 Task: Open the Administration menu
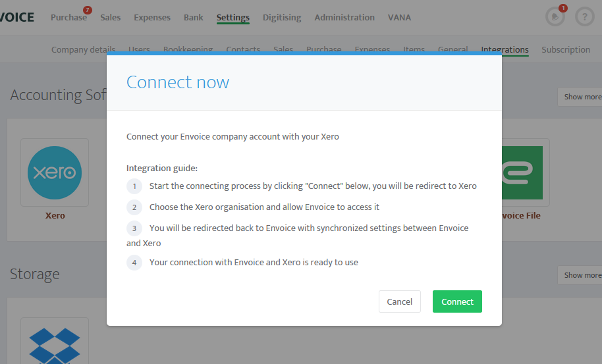point(344,18)
